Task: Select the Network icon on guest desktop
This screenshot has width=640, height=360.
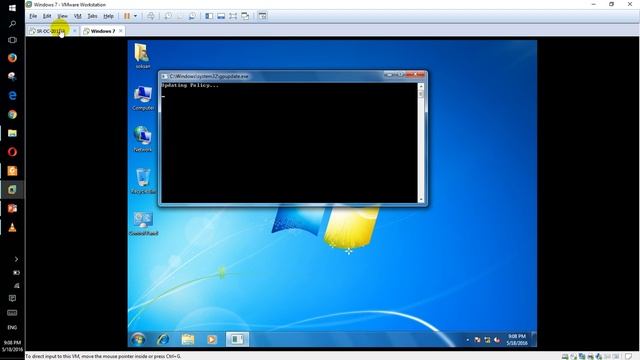Action: click(143, 139)
